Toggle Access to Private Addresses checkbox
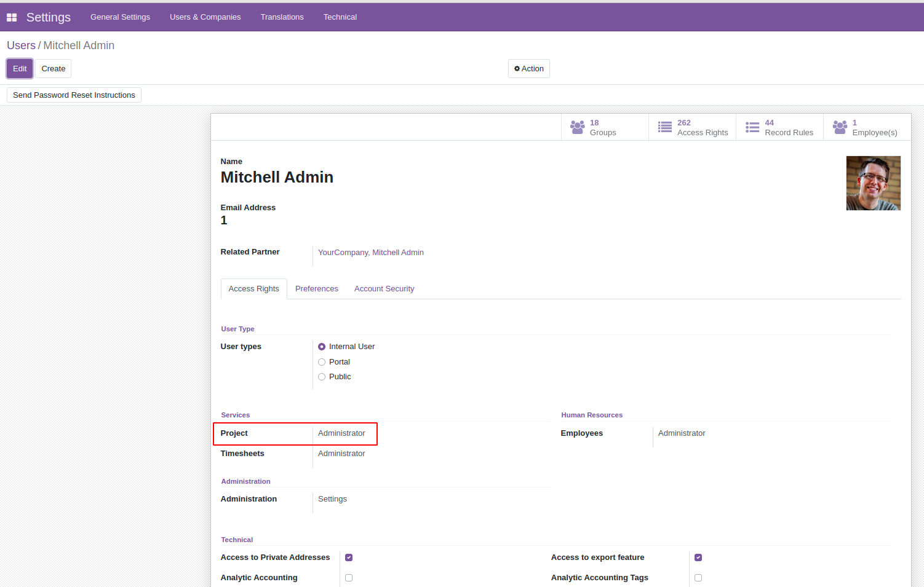 (x=349, y=557)
